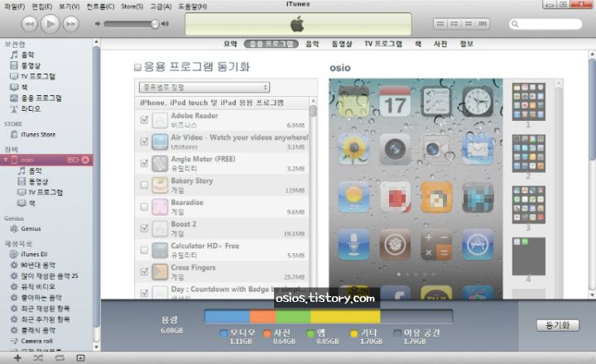The height and width of the screenshot is (364, 596).
Task: Select 동영상 in the library sidebar
Action: [x=31, y=65]
